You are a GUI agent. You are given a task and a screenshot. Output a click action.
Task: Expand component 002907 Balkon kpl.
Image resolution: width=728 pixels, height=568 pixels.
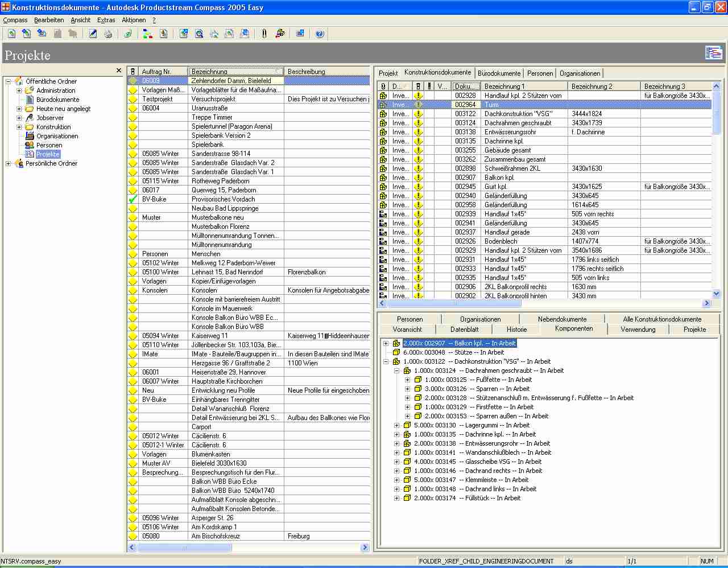click(x=386, y=343)
